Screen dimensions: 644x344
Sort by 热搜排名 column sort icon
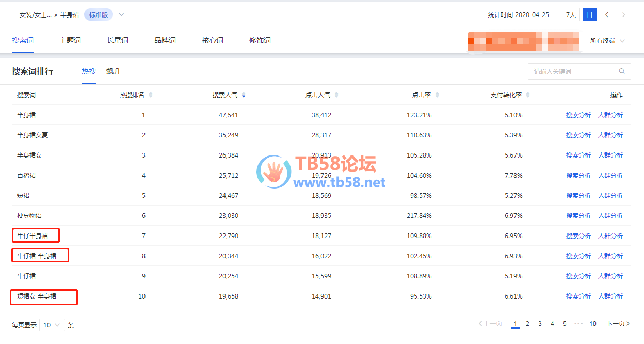[x=151, y=95]
